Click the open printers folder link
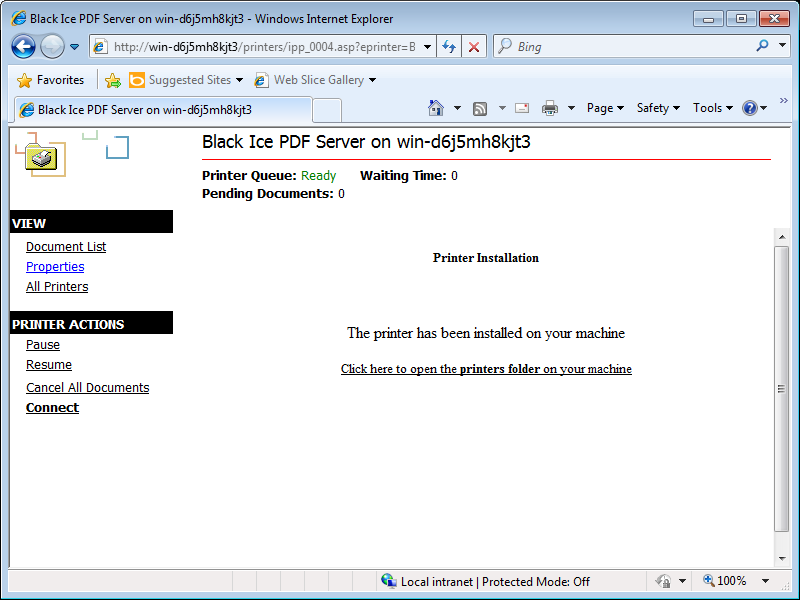 click(486, 369)
